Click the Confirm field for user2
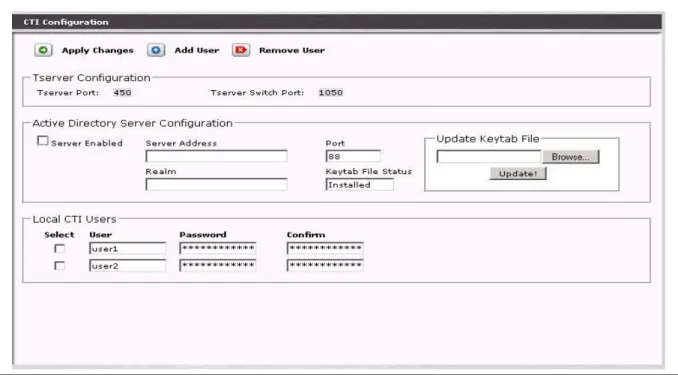The image size is (678, 375). click(x=325, y=265)
